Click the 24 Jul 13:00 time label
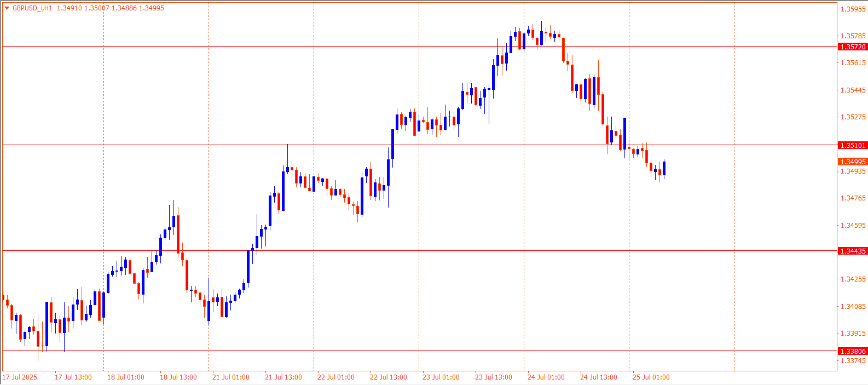The width and height of the screenshot is (868, 385). pyautogui.click(x=599, y=377)
